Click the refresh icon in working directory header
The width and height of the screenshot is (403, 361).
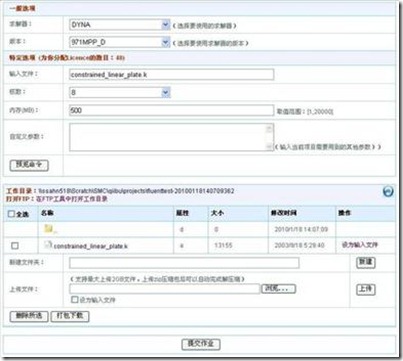[388, 191]
